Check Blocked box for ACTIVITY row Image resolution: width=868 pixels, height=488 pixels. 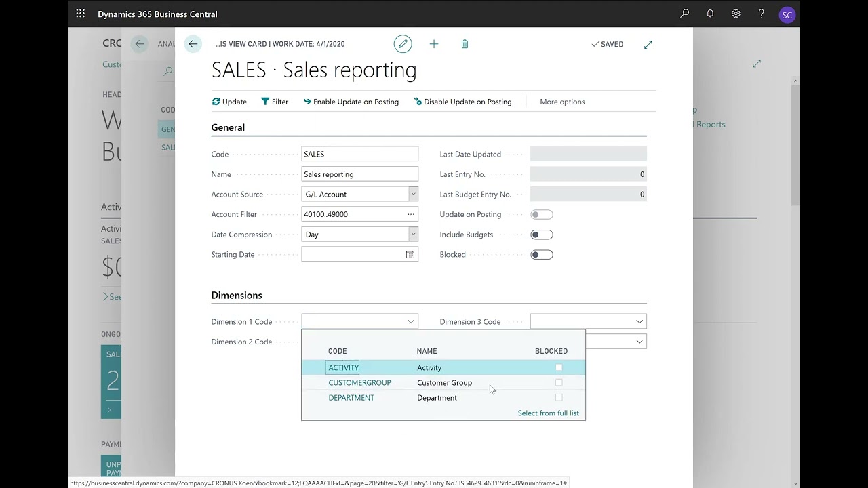[559, 367]
